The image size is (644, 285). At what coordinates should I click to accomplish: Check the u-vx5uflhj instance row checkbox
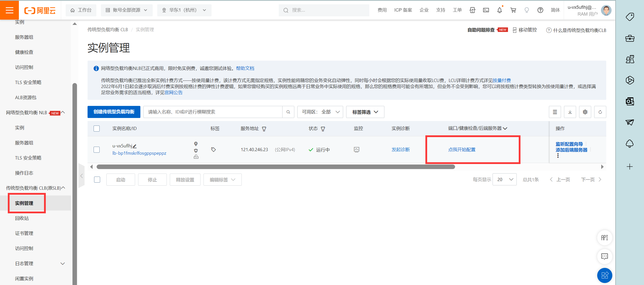pos(97,150)
